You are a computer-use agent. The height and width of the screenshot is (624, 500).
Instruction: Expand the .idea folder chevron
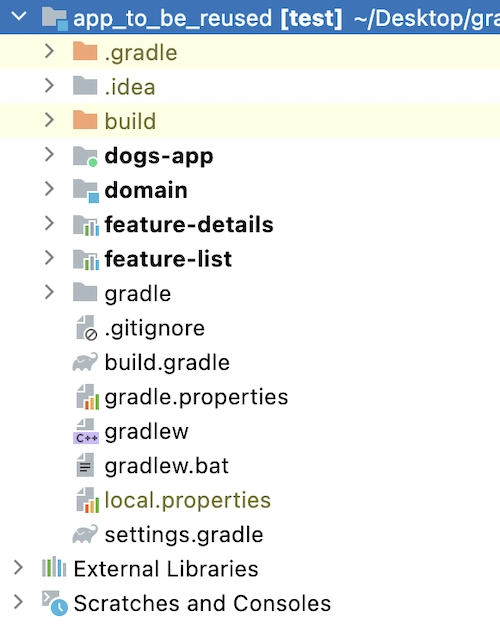click(x=49, y=85)
